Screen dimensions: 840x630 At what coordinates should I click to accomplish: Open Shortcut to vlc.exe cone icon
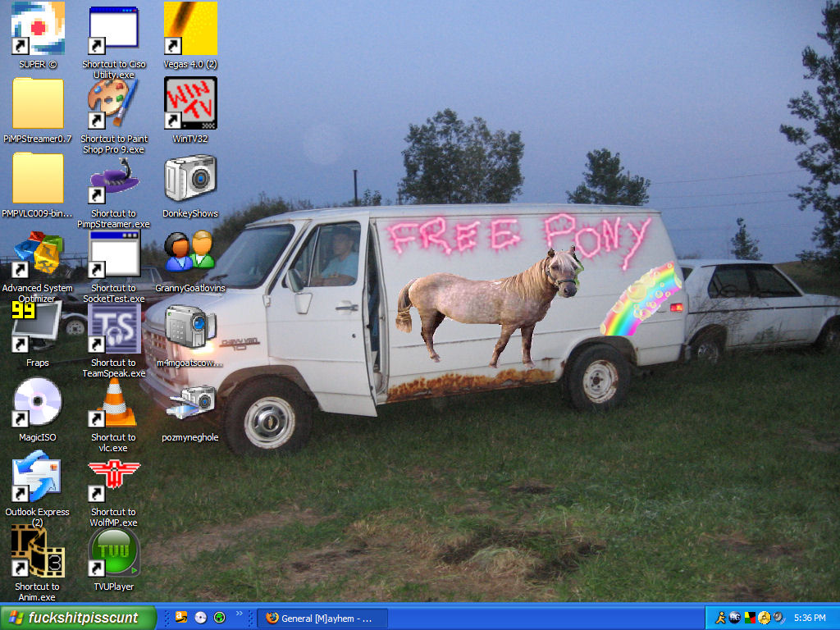[x=113, y=402]
